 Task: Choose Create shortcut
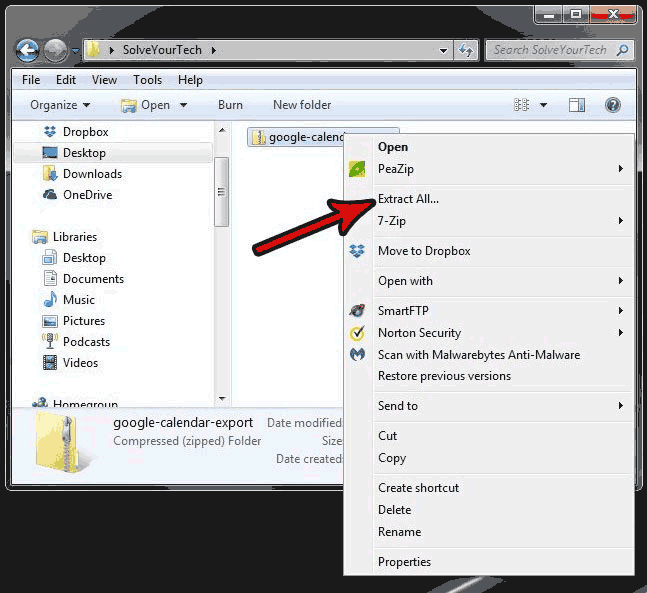(x=418, y=488)
